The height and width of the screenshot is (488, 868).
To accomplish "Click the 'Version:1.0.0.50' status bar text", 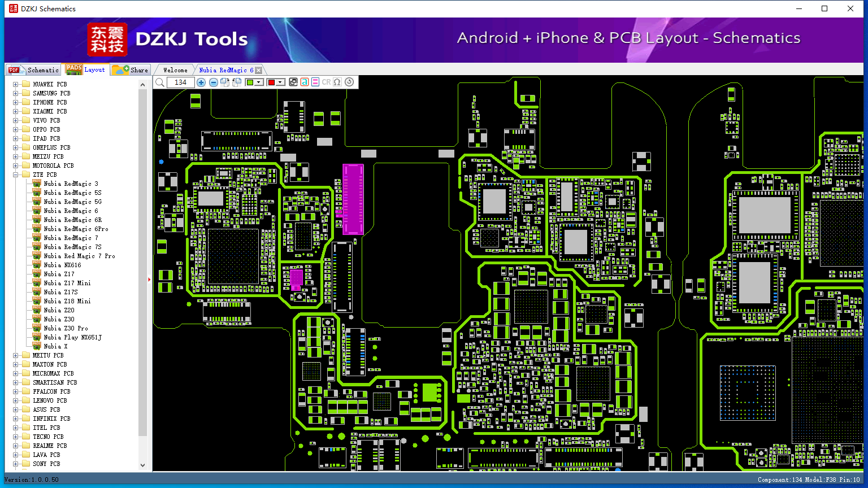I will [x=32, y=480].
